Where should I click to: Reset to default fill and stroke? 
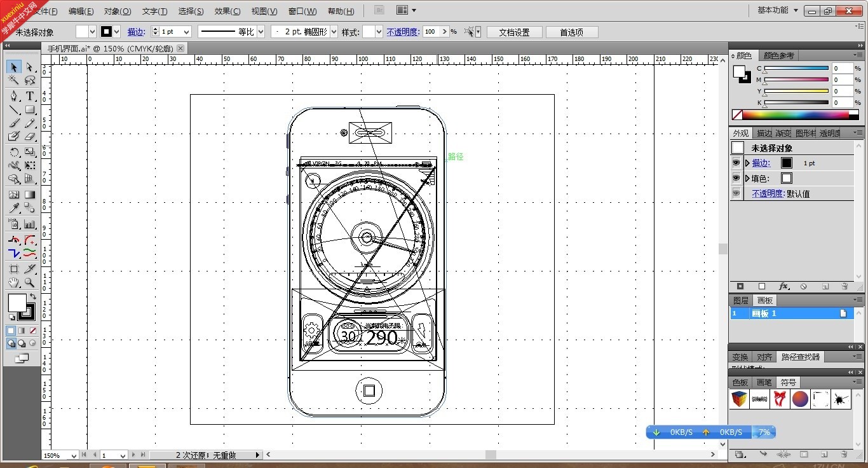(x=11, y=317)
